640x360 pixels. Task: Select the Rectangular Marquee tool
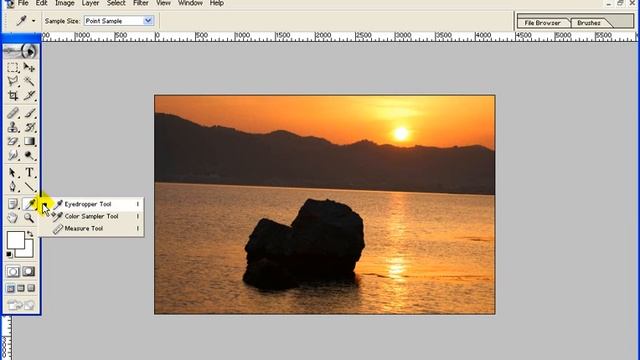coord(13,67)
